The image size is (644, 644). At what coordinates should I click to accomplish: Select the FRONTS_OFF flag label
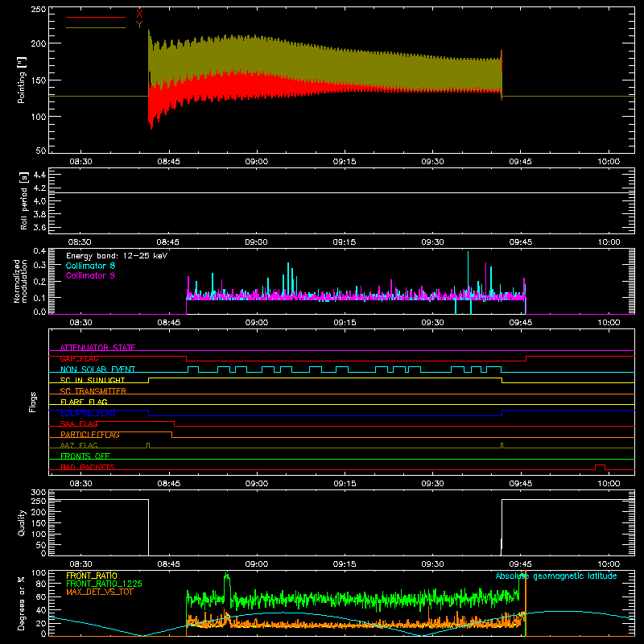click(x=85, y=456)
